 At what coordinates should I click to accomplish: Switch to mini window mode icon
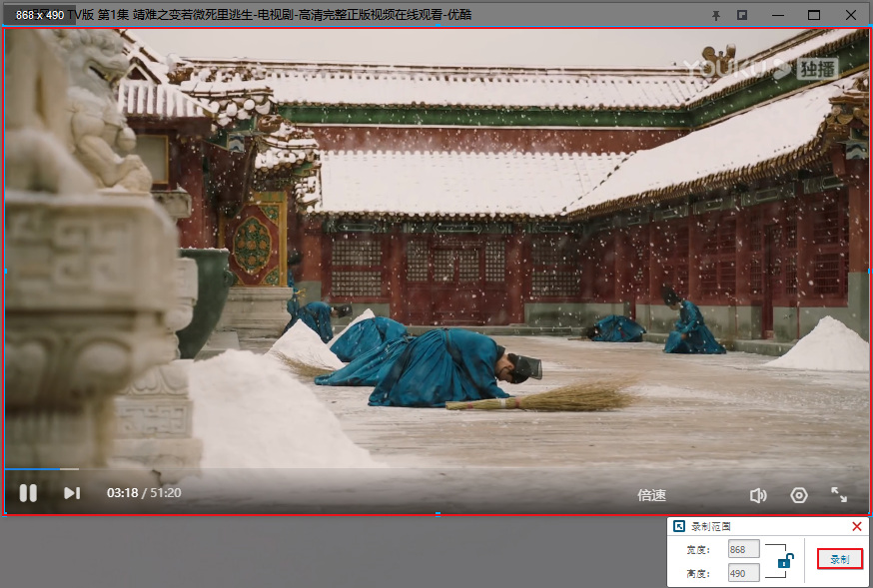tap(742, 15)
